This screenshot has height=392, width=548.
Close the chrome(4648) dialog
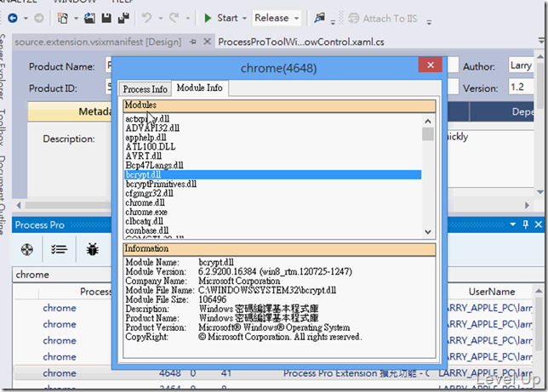coord(431,65)
